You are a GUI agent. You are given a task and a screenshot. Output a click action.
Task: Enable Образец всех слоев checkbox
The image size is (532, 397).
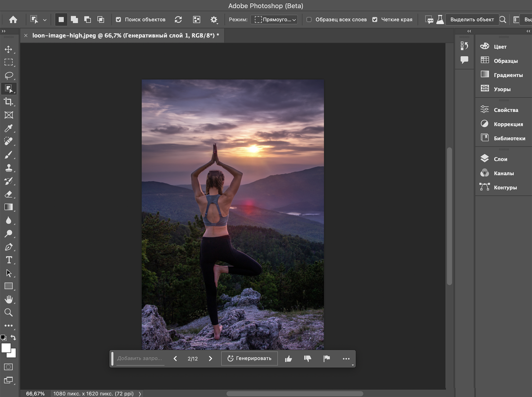309,19
